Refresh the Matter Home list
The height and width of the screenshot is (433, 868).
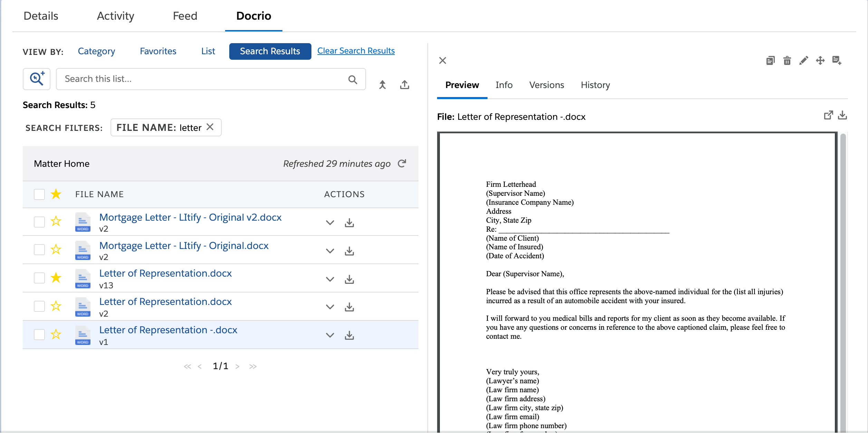[x=402, y=163]
